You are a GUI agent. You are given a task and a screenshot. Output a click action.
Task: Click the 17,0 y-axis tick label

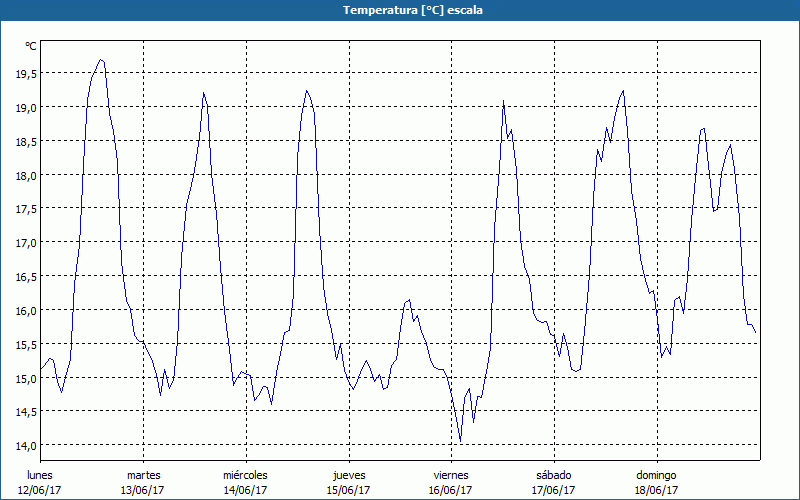click(26, 242)
